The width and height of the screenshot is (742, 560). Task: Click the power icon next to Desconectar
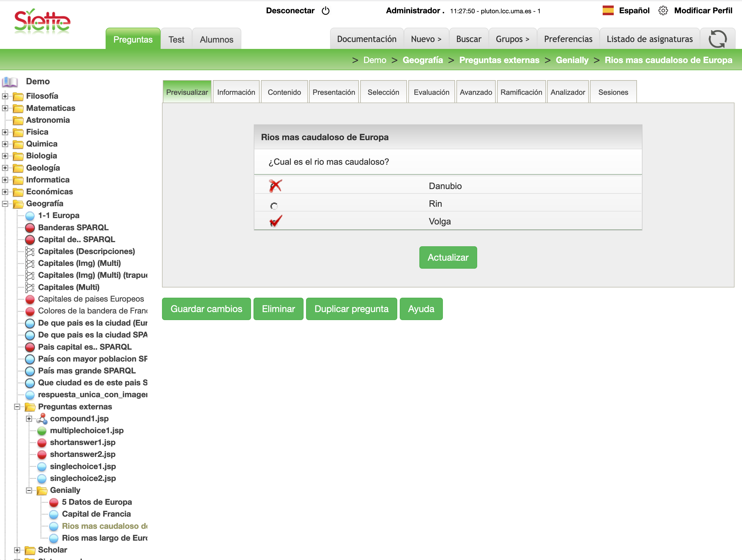325,11
